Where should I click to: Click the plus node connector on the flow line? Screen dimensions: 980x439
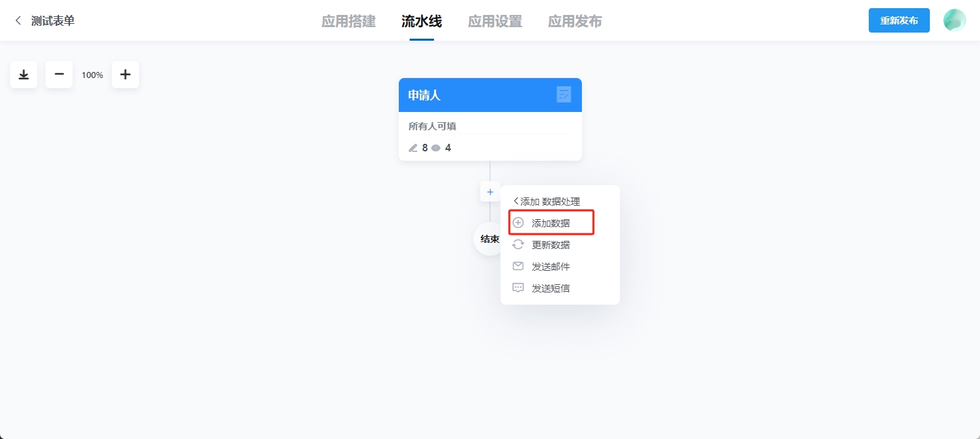coord(490,191)
